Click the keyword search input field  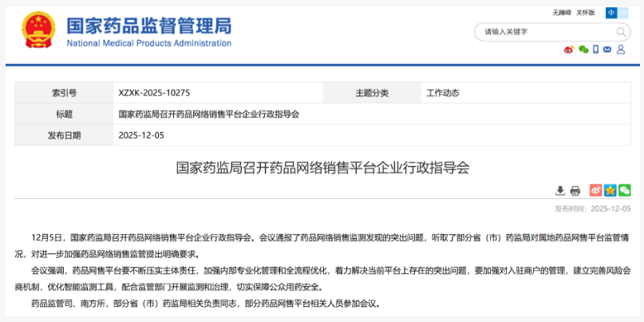point(543,32)
